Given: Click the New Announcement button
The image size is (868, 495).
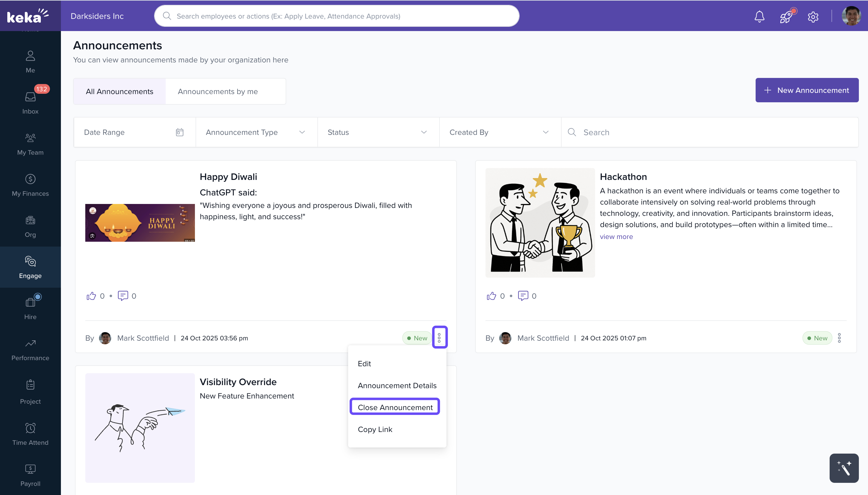Looking at the screenshot, I should click(807, 90).
